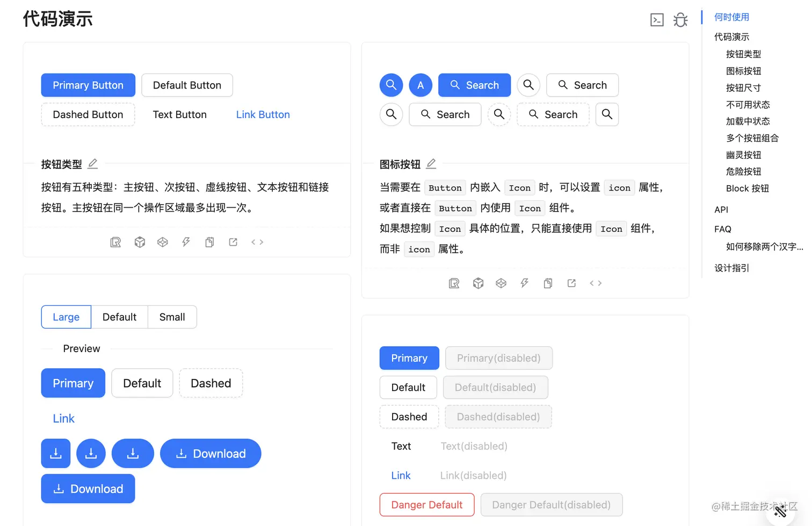Open 按钮类型 demo in new window

tap(233, 242)
